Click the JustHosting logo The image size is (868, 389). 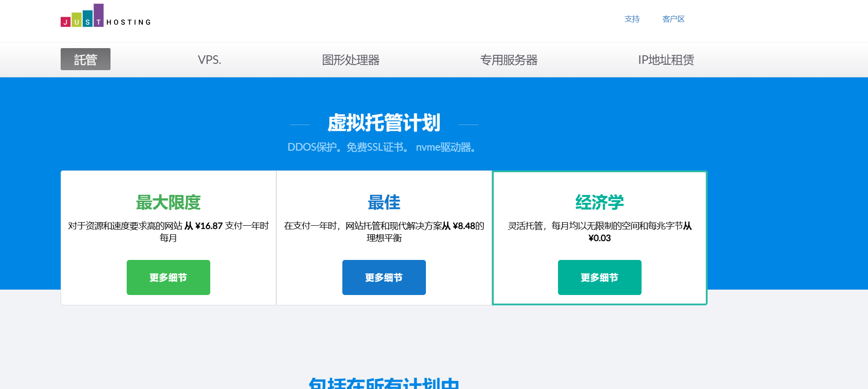pos(106,16)
